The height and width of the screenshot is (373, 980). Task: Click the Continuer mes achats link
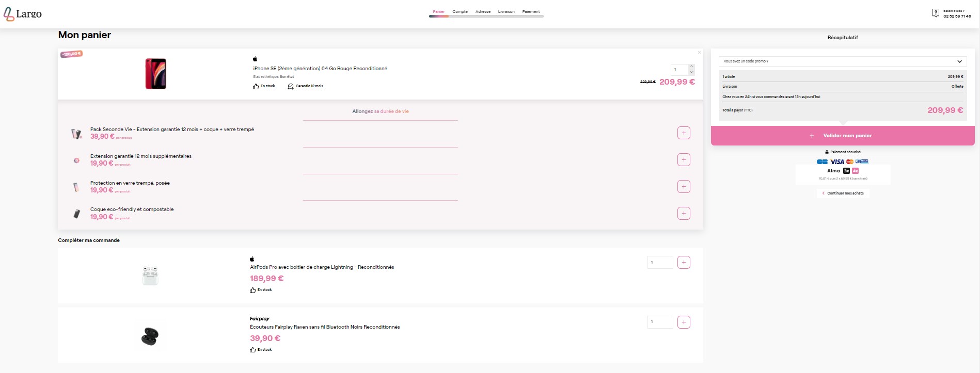pos(843,193)
